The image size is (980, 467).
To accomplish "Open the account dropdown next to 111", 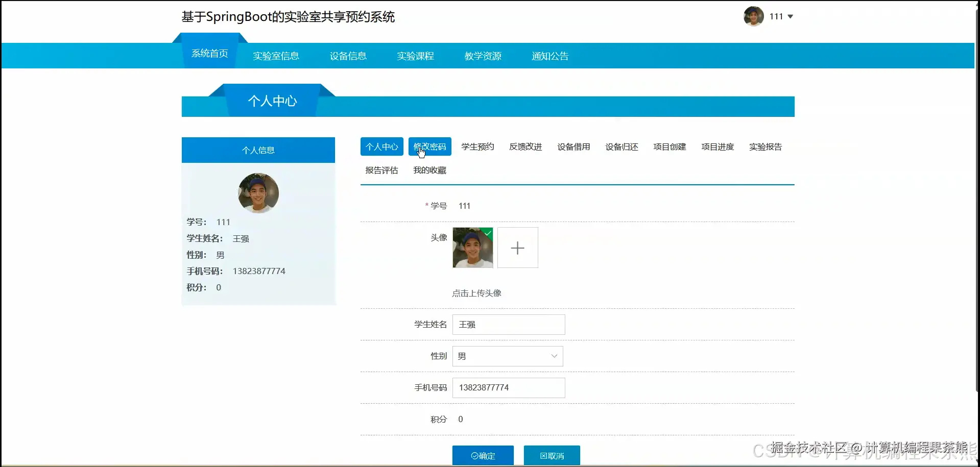I will [790, 16].
